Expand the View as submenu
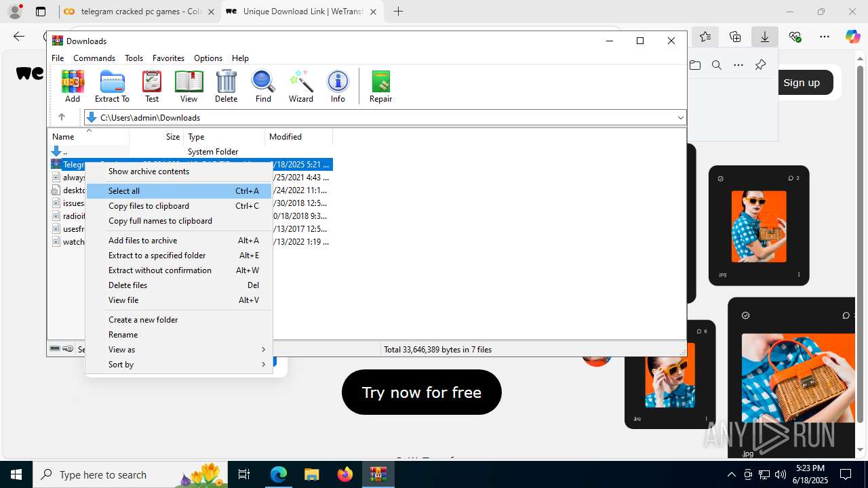 click(x=179, y=350)
